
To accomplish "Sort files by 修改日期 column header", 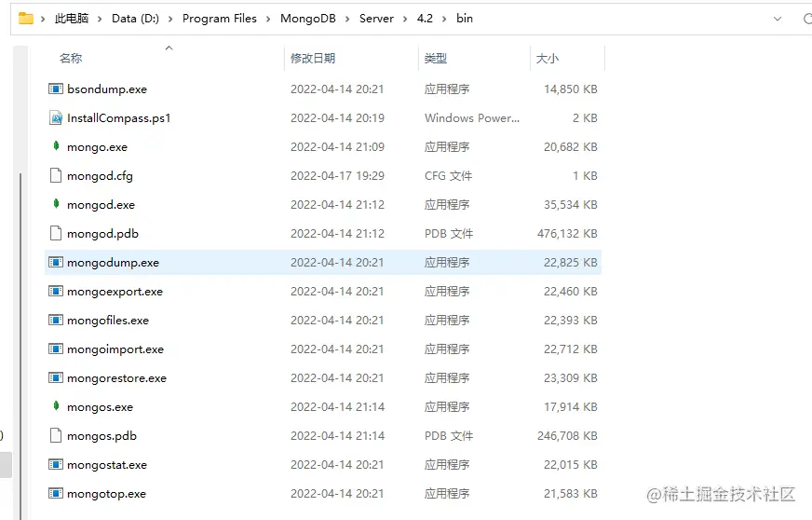I will point(312,58).
